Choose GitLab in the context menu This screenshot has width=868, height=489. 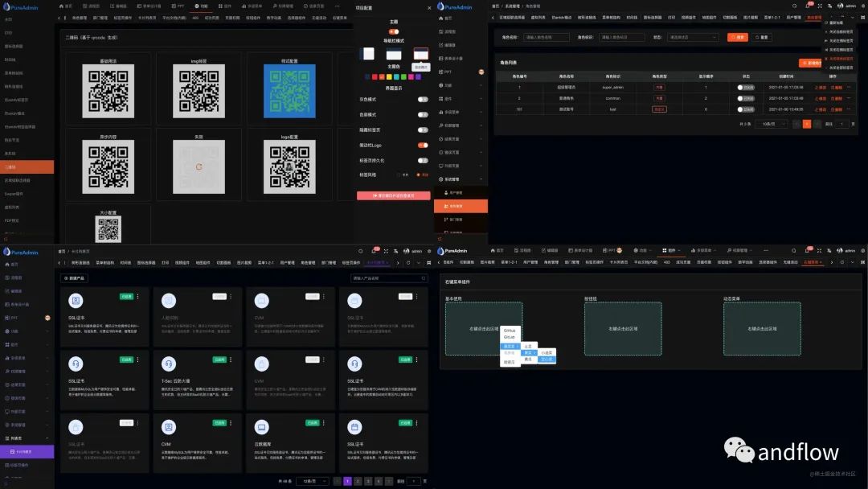(510, 337)
